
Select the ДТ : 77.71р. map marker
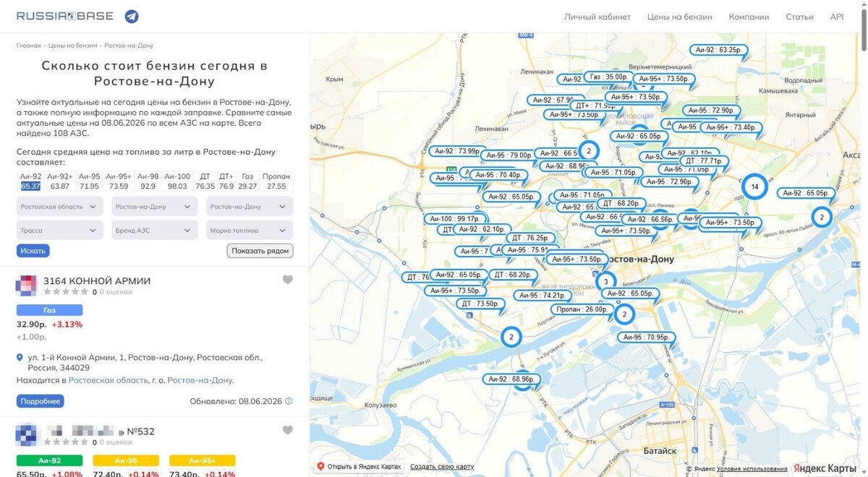click(702, 161)
